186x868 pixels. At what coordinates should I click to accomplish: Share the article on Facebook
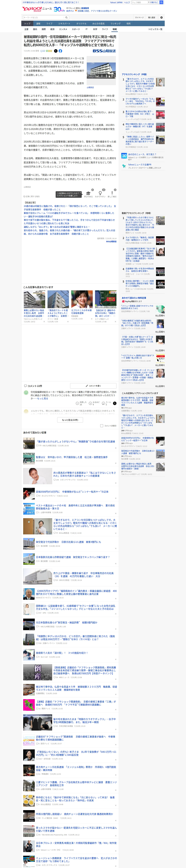point(60,51)
